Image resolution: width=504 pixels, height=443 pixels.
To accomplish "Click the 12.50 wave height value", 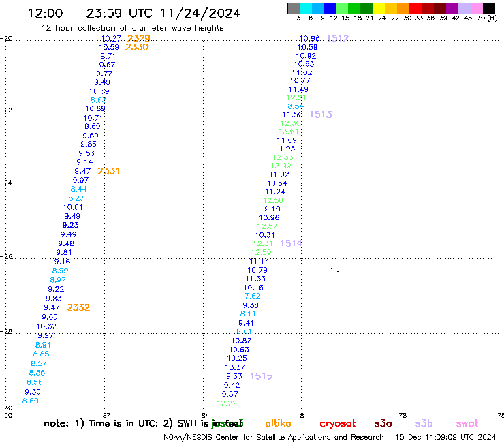I will [273, 200].
